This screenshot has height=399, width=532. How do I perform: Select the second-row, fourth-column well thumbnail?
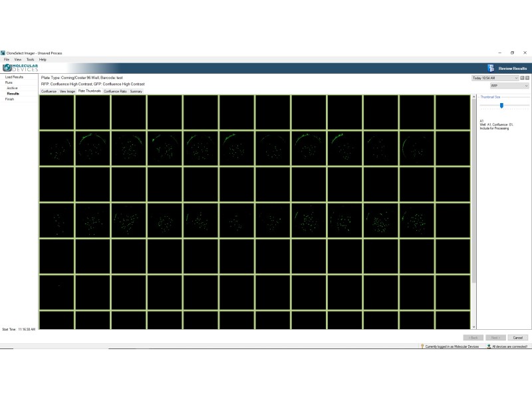click(x=164, y=148)
